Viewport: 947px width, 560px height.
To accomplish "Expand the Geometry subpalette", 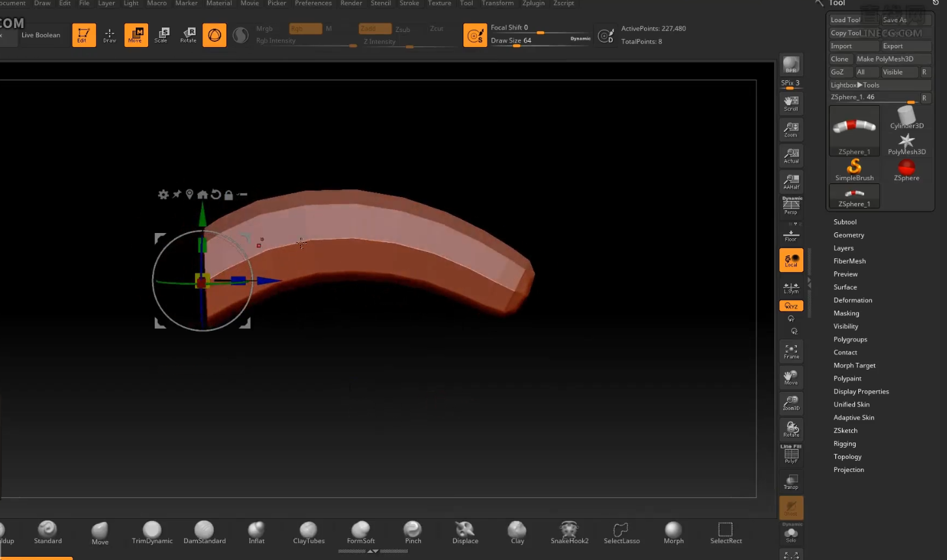I will pos(848,235).
